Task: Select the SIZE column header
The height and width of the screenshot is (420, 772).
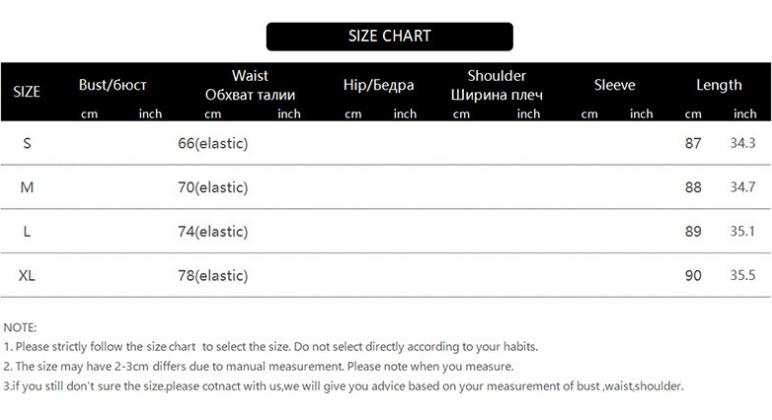Action: click(27, 92)
